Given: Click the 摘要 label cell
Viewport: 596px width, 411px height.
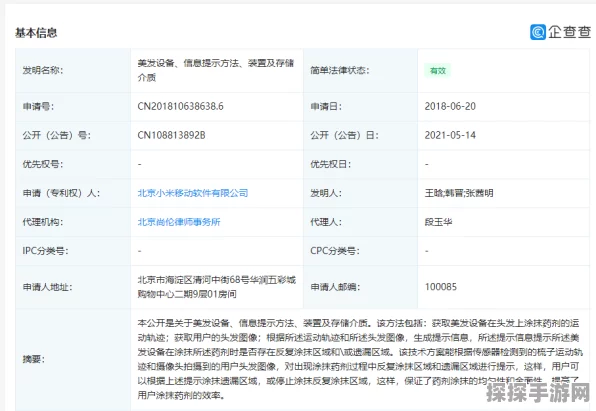Looking at the screenshot, I should click(73, 359).
